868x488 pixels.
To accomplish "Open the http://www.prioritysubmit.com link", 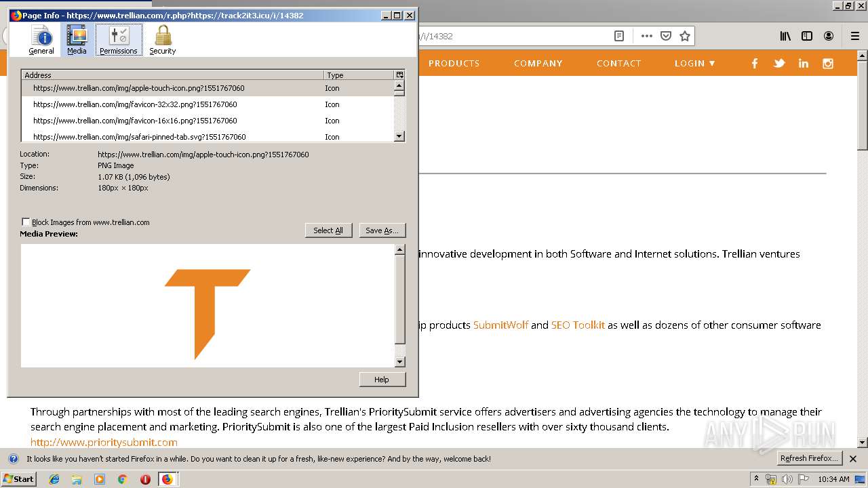I will (x=104, y=442).
